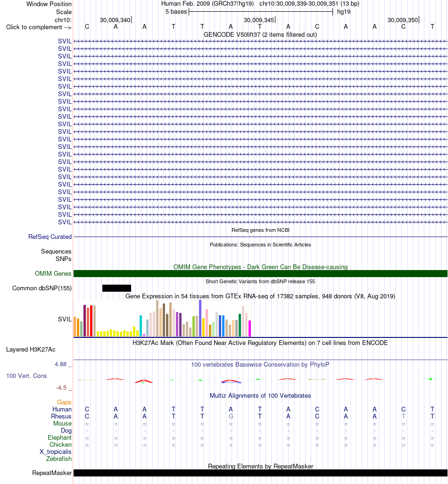This screenshot has height=484, width=448.
Task: Click the '100 Vert. Cons' label
Action: 26,376
